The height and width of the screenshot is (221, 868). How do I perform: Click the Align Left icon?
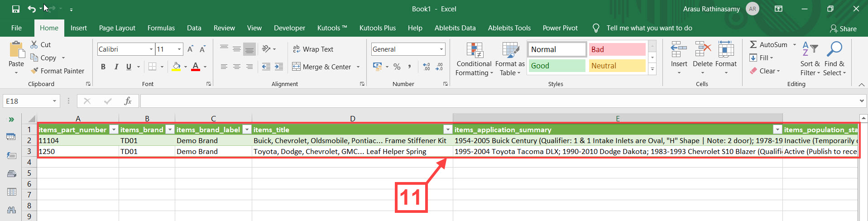pyautogui.click(x=224, y=67)
